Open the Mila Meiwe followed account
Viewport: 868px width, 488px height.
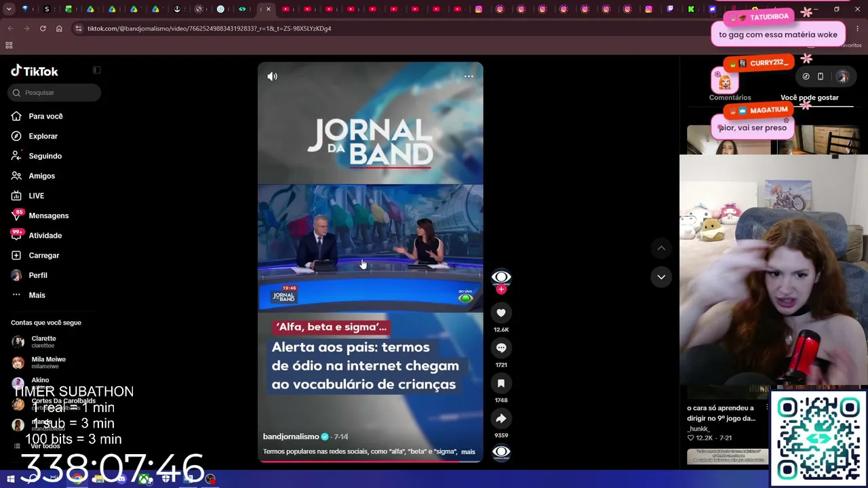[x=48, y=363]
